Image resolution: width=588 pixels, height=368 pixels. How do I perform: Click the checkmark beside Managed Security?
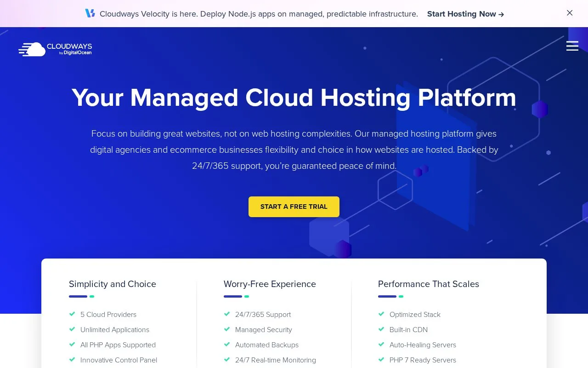pos(227,329)
